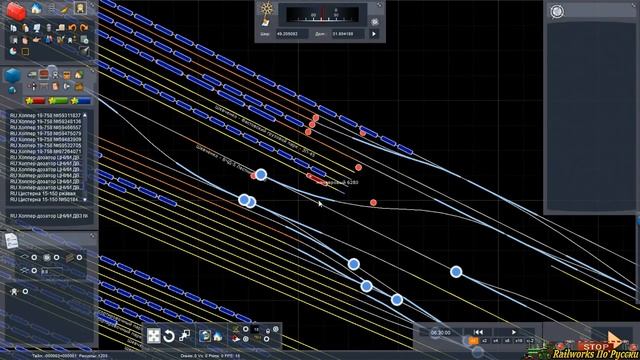This screenshot has height=360, width=640.
Task: Click the orange redo arrow
Action: coord(84,28)
